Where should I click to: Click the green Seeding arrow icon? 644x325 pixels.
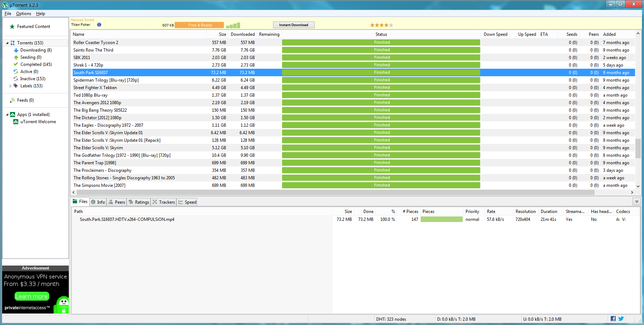click(16, 57)
